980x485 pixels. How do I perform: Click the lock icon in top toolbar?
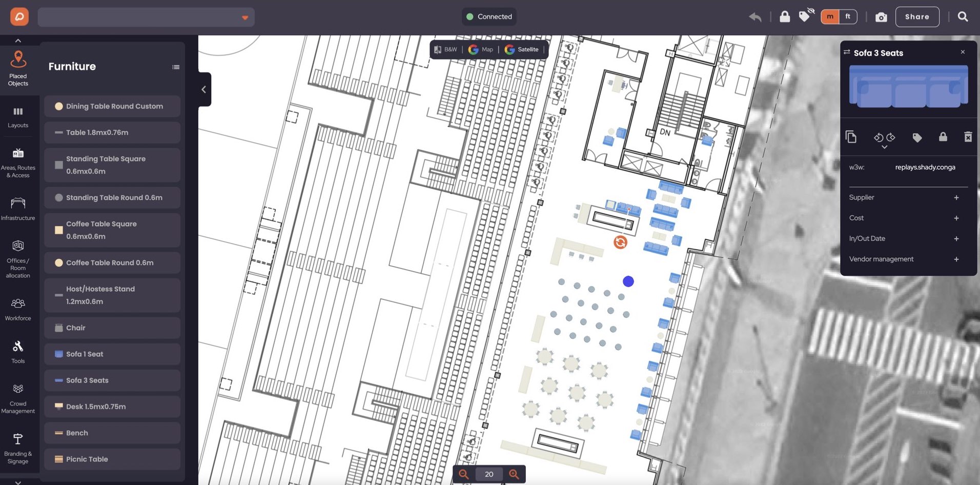click(x=785, y=16)
